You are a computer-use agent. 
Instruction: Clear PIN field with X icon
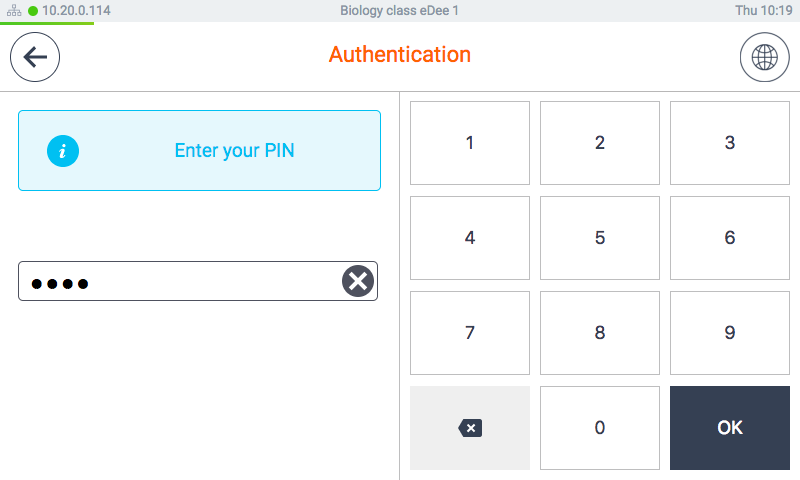point(358,282)
